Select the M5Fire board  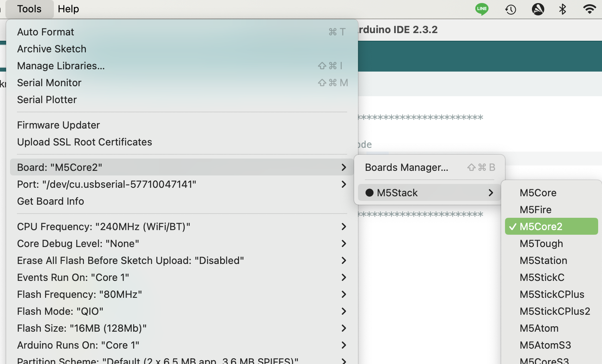(552, 210)
